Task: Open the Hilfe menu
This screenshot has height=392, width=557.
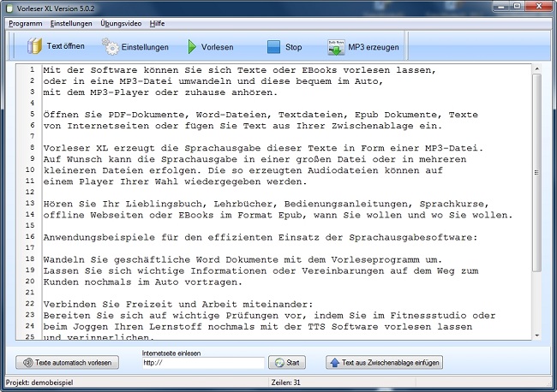Action: coord(159,23)
